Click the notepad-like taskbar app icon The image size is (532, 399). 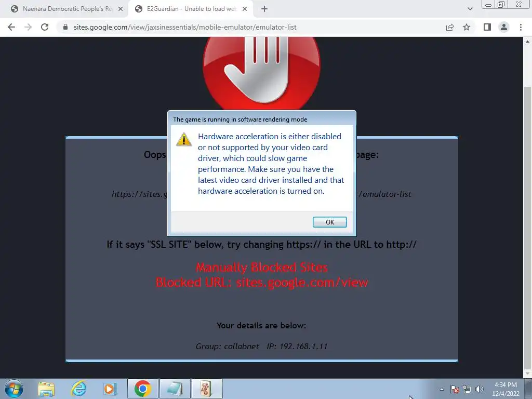(x=175, y=389)
